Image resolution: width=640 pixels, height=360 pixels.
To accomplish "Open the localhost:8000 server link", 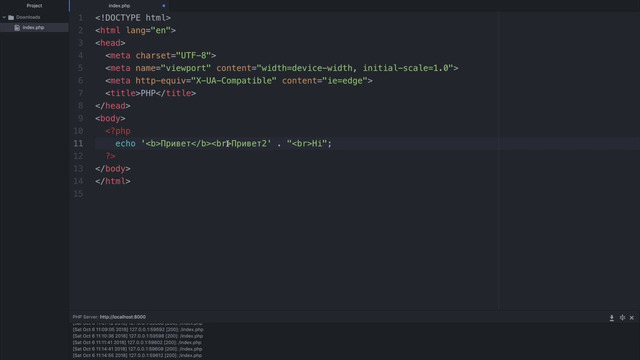I will point(122,317).
